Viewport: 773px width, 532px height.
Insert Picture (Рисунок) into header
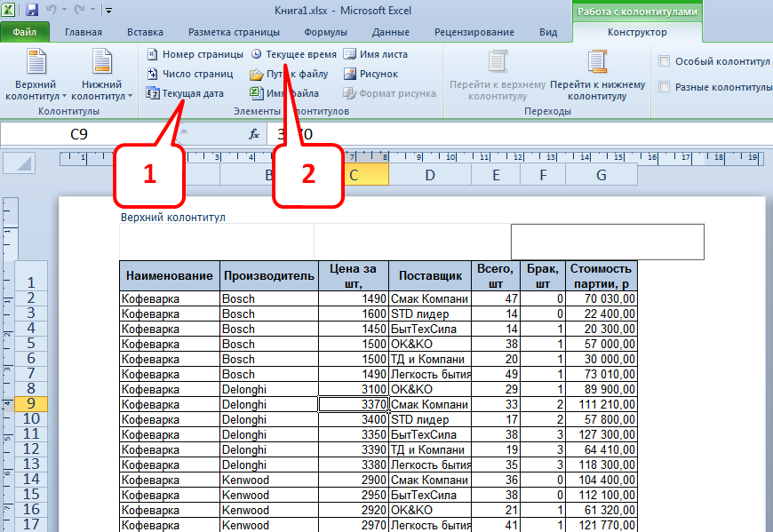pyautogui.click(x=371, y=74)
